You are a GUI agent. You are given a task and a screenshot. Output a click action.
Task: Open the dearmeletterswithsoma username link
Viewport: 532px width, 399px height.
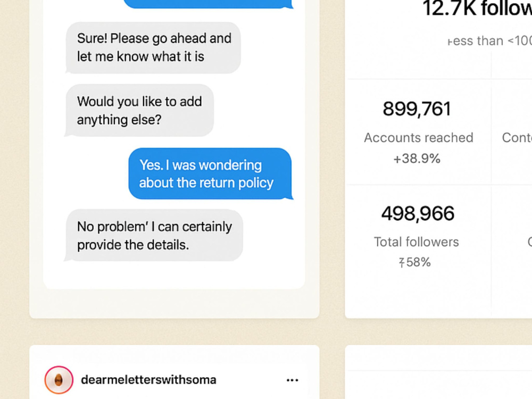point(148,380)
